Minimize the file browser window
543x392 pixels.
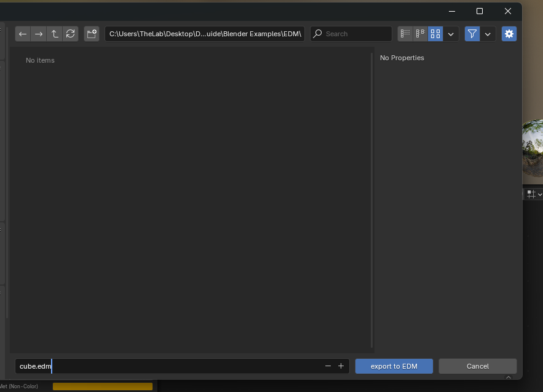tap(452, 12)
